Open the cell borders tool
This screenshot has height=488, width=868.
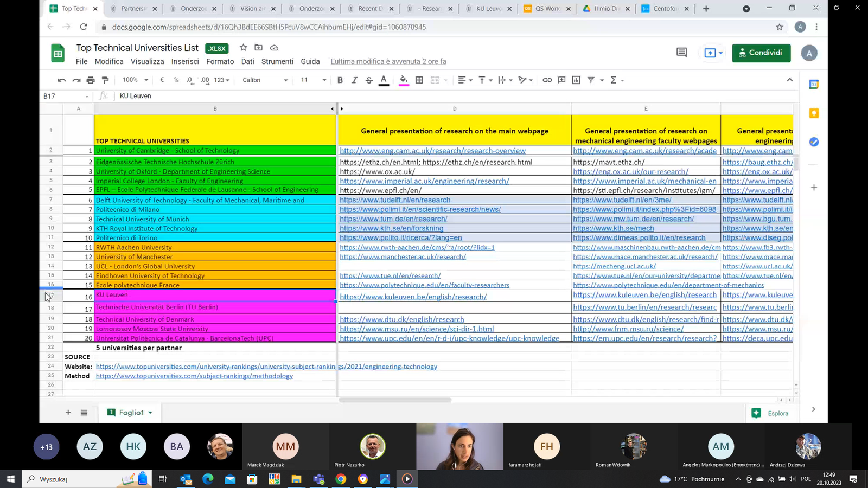(419, 80)
